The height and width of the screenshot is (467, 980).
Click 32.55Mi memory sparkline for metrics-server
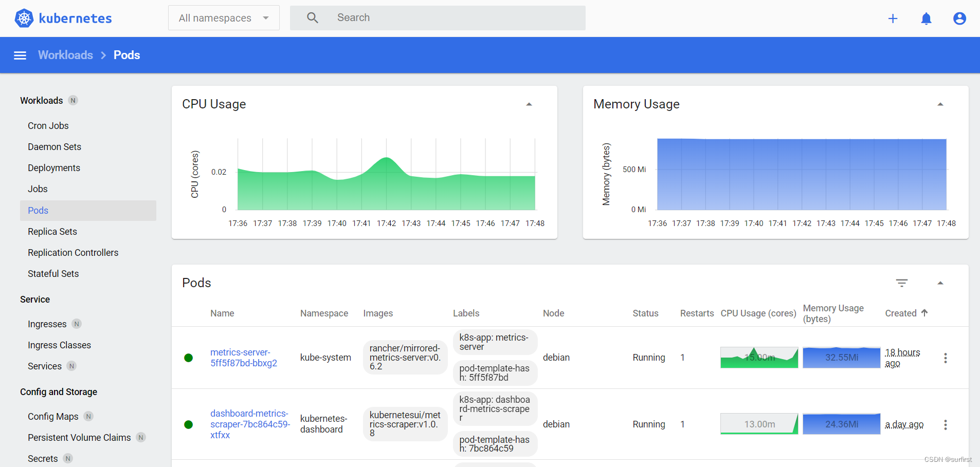(842, 358)
